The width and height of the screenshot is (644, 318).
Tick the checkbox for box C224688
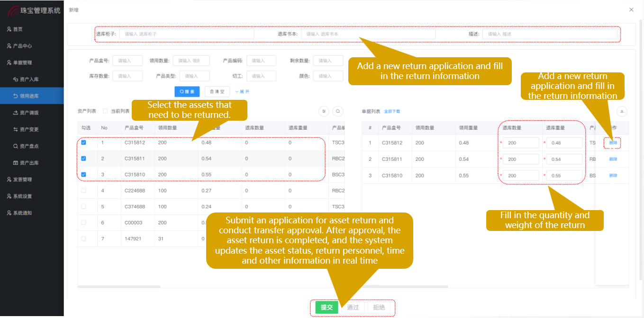84,191
